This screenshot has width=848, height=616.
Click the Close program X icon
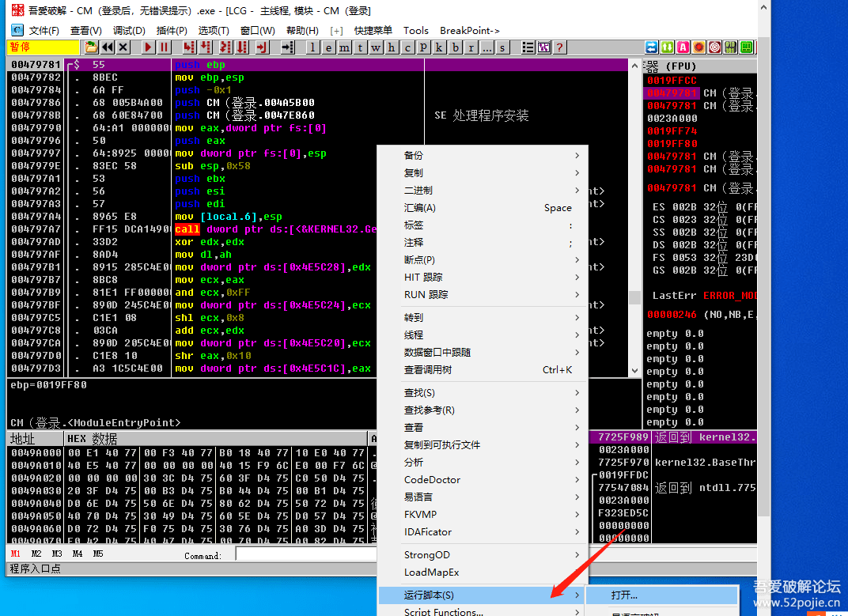[123, 47]
